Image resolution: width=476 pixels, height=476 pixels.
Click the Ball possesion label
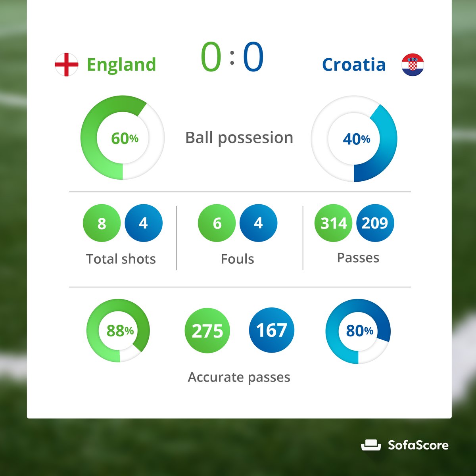coord(239,138)
